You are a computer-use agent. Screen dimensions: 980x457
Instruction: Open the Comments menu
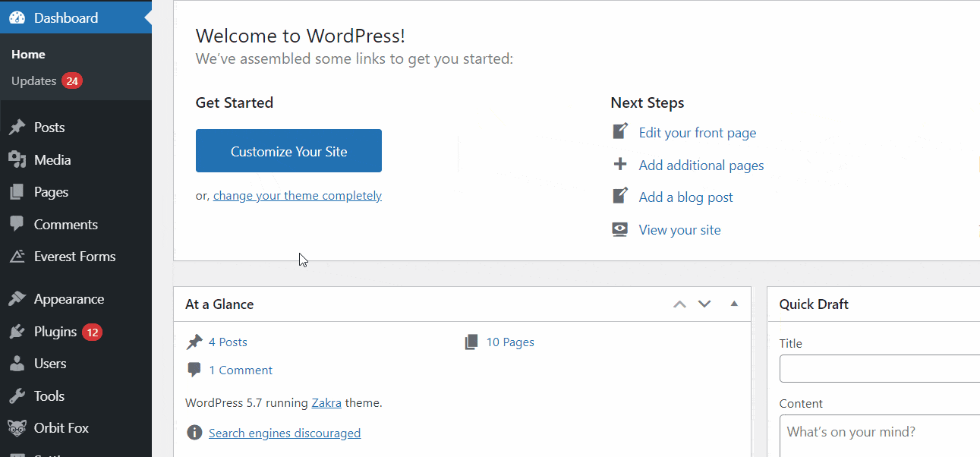point(76,224)
